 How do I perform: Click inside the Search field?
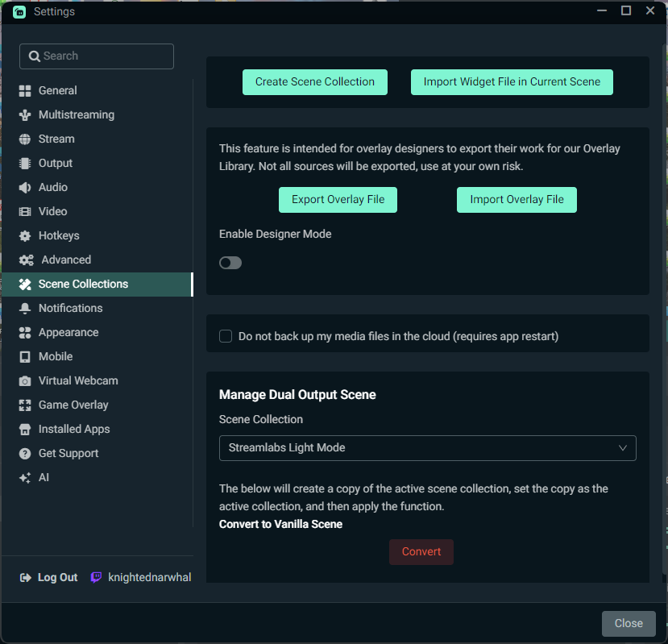[96, 56]
